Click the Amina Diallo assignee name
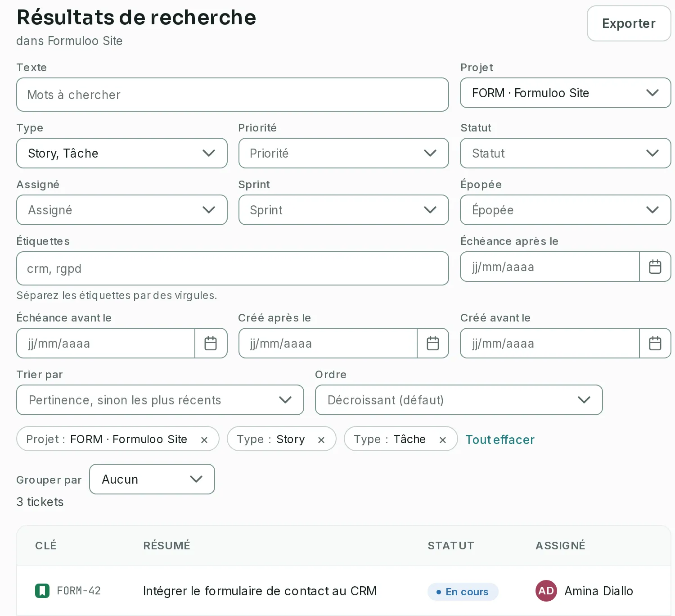The height and width of the screenshot is (616, 675). coord(598,591)
